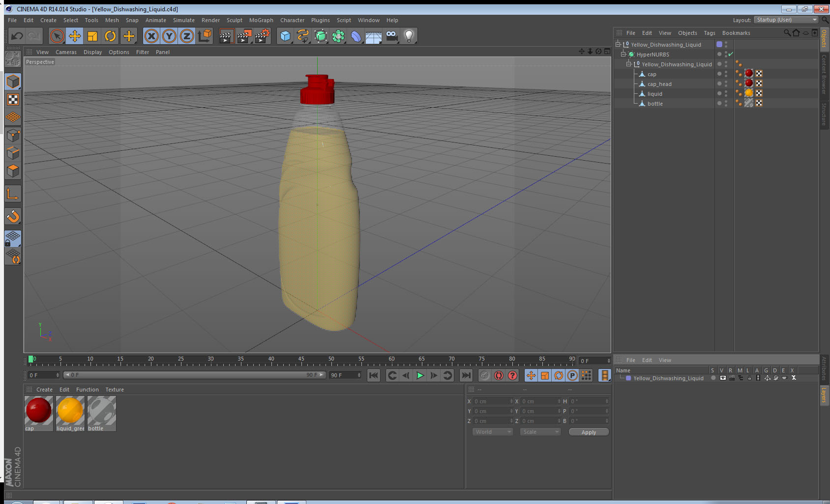Image resolution: width=830 pixels, height=504 pixels.
Task: Add a camera object icon
Action: coord(391,36)
